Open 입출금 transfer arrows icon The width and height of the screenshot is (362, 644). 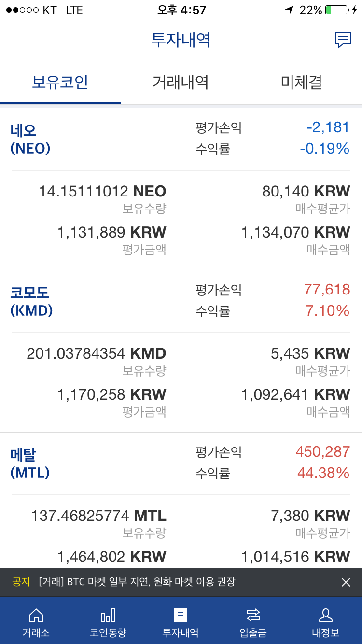(x=253, y=615)
